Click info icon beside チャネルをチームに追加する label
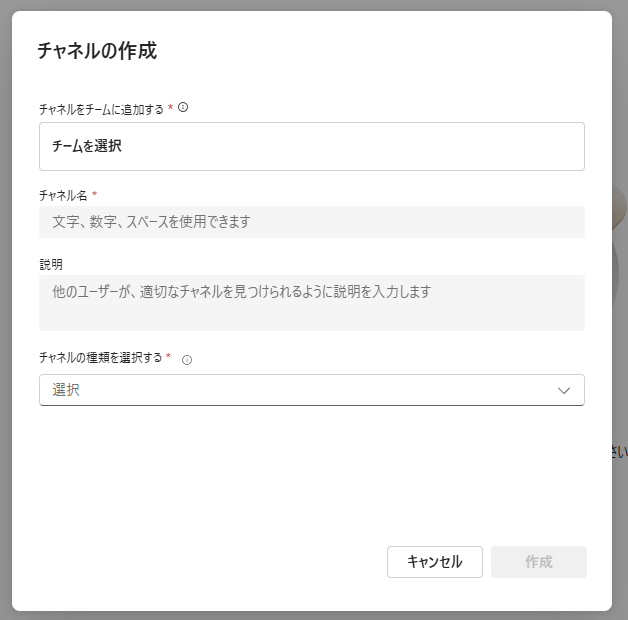Viewport: 628px width, 620px height. [x=183, y=107]
